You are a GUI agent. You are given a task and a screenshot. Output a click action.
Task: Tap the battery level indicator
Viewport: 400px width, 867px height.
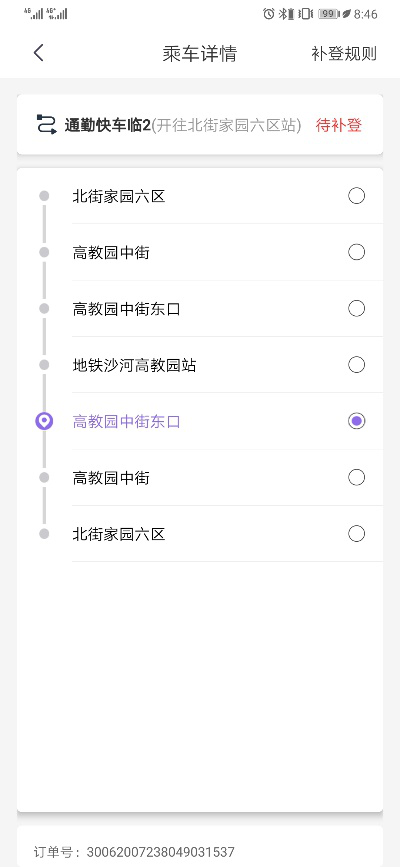(328, 14)
